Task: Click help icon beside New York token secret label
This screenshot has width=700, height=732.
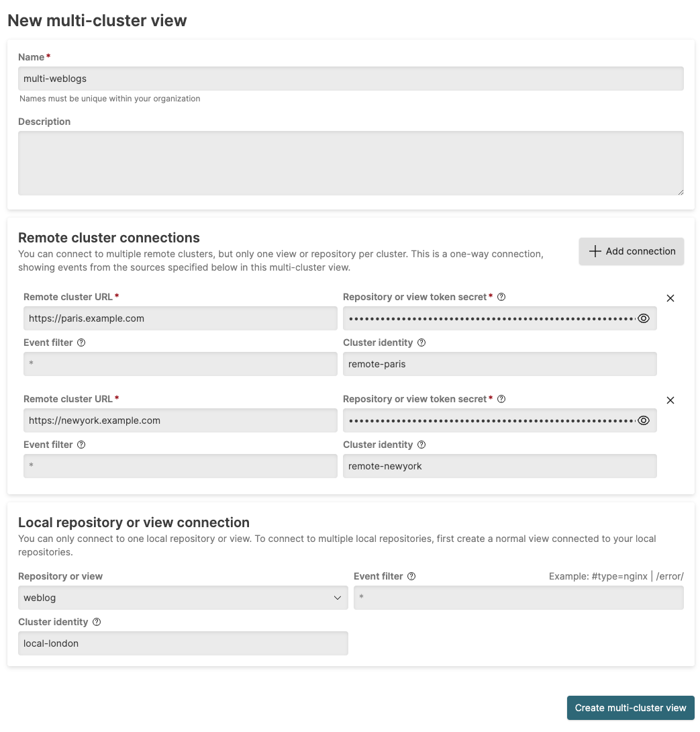Action: click(501, 399)
